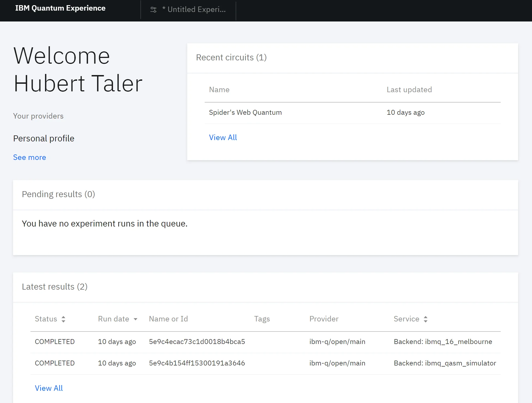Click the circuit icon on Untitled Experiment tab

[x=153, y=10]
